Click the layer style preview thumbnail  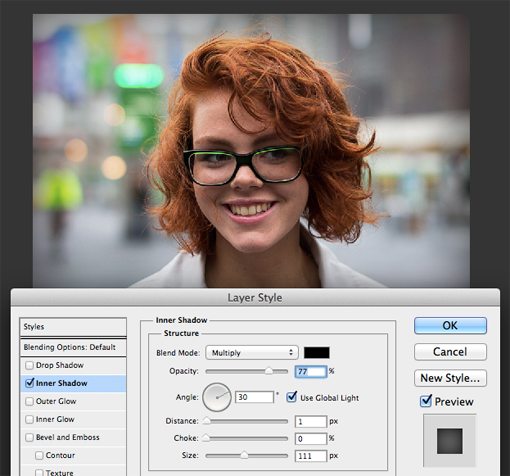[x=450, y=441]
